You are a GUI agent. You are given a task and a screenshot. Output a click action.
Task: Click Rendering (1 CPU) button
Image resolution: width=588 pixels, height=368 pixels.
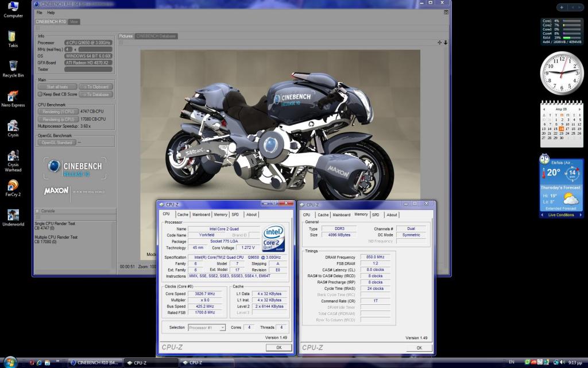(58, 112)
